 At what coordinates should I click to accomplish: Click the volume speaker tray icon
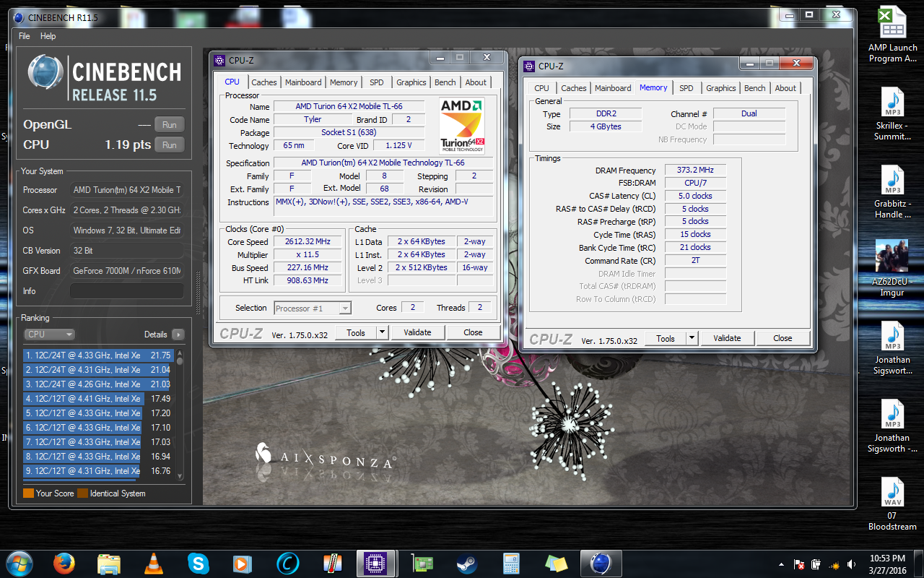pyautogui.click(x=851, y=564)
